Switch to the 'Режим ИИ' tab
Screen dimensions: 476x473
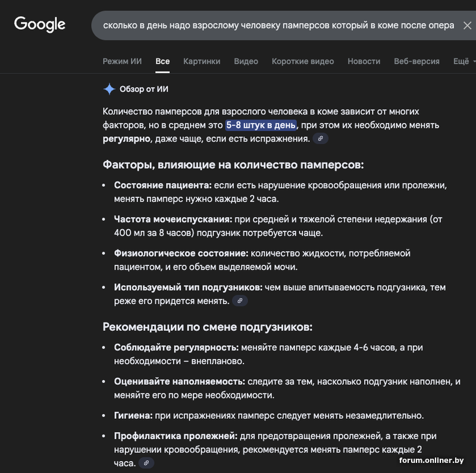click(x=122, y=61)
